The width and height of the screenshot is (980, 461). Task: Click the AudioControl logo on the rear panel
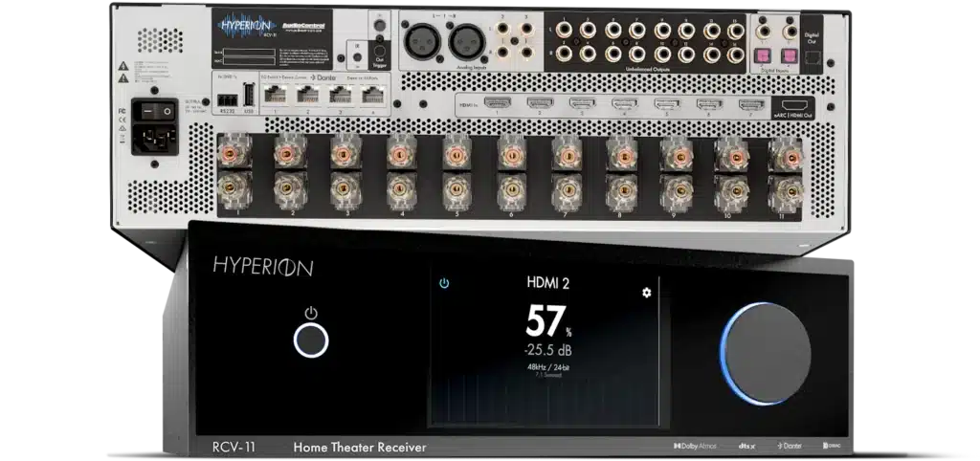pos(304,27)
